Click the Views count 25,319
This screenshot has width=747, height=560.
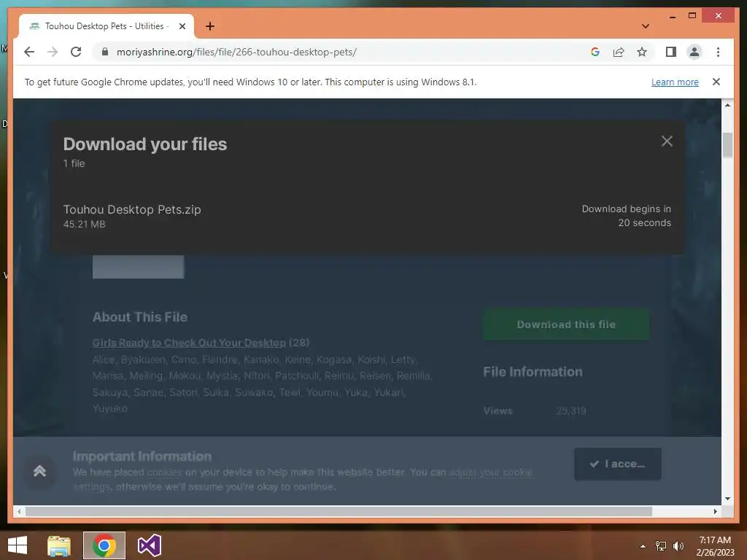point(571,411)
